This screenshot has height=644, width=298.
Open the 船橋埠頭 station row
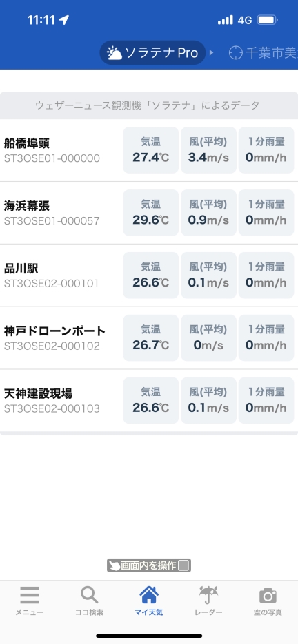point(149,150)
